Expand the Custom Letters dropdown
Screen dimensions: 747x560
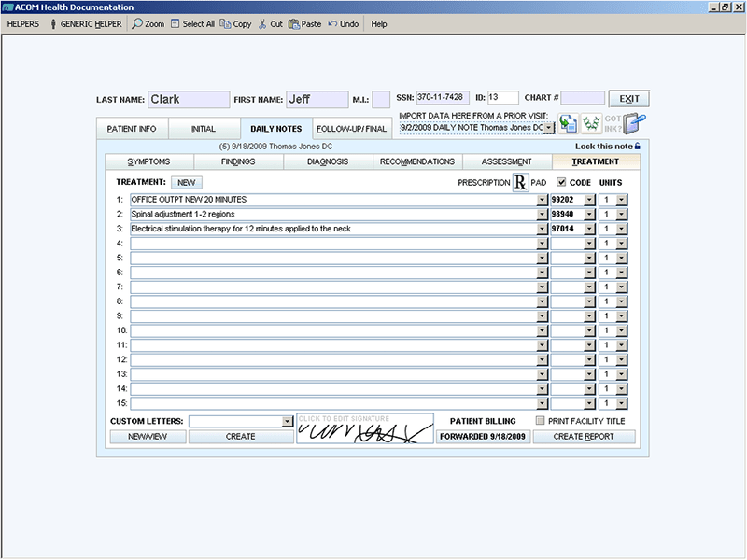[287, 422]
